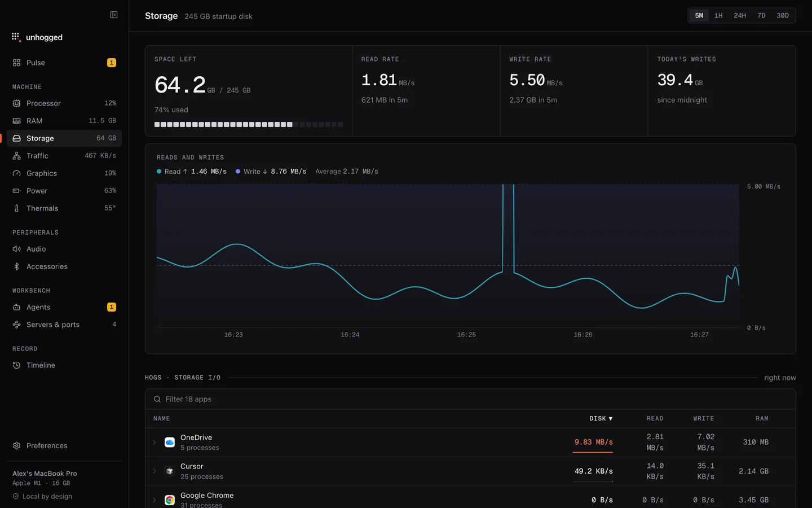Collapse the sidebar with the panel icon
The width and height of the screenshot is (812, 508).
(114, 15)
